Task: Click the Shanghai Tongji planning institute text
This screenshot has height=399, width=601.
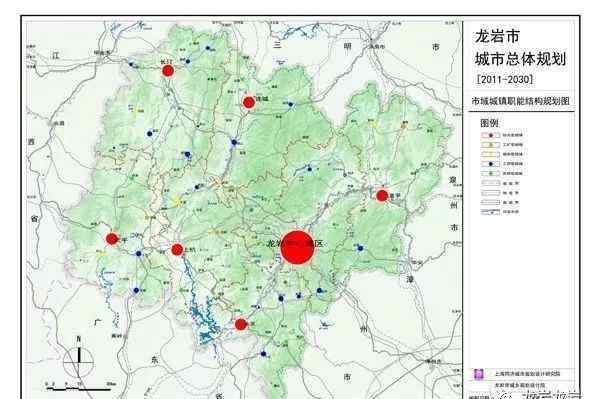Action: click(x=527, y=373)
